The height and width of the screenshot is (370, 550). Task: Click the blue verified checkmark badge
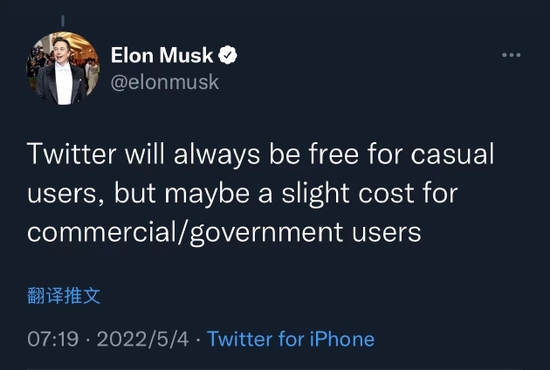228,55
